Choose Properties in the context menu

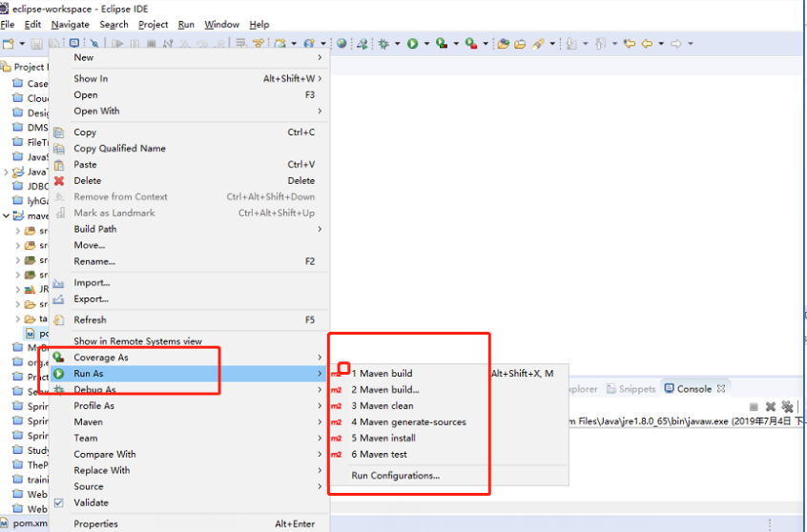[190, 523]
